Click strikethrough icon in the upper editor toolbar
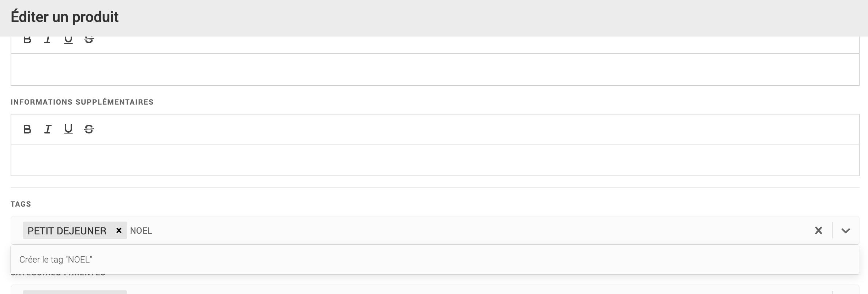Screen dimensions: 868x294 89,39
